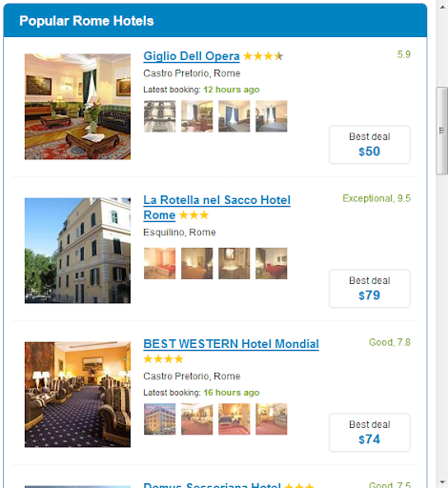Open La Rotella nel Sacco Hotel Rome link

[x=216, y=208]
